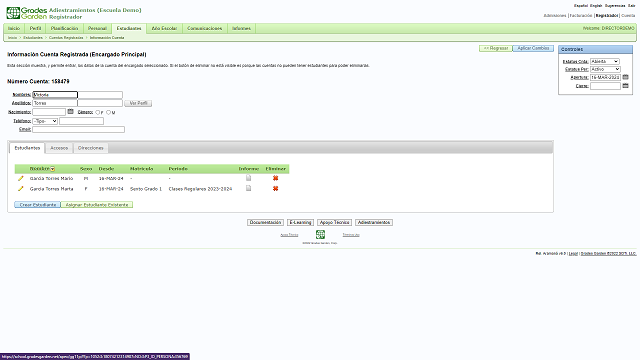640x360 pixels.
Task: Open the Cierre date calendar icon
Action: tap(625, 86)
